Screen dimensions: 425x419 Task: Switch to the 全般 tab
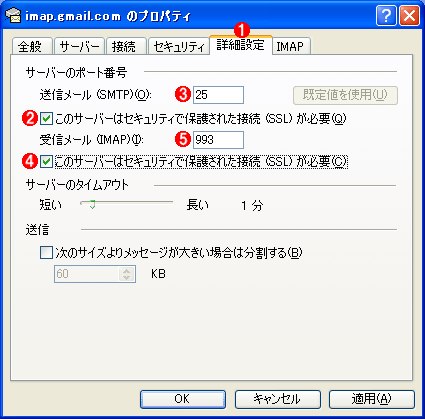point(32,46)
